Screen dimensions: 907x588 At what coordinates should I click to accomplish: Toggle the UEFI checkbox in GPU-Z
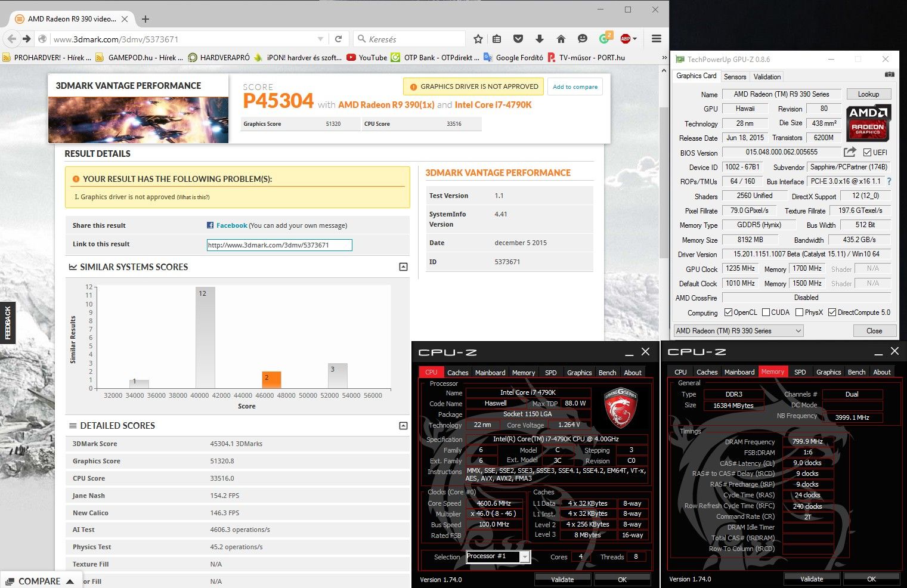click(867, 153)
